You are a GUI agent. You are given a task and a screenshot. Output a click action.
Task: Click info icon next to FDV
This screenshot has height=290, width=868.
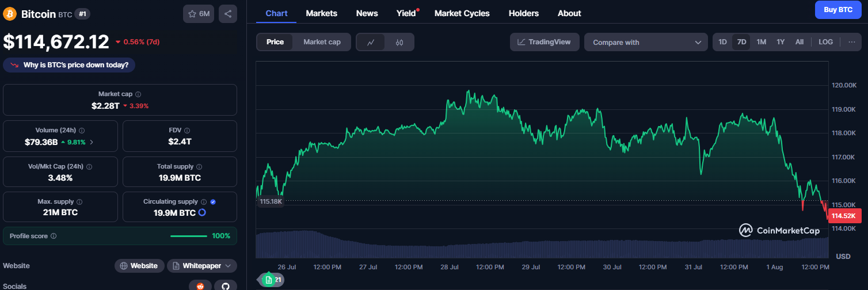click(x=187, y=131)
